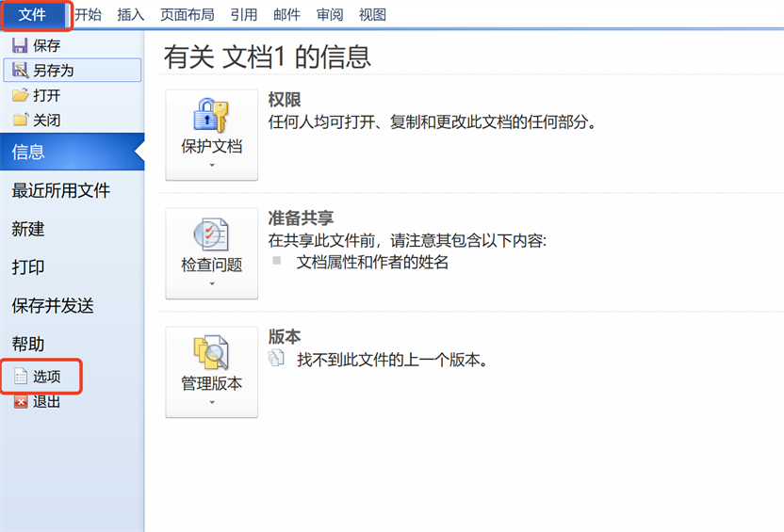Expand the 管理版本 dropdown button
Screen dimensions: 784x532
click(x=211, y=371)
